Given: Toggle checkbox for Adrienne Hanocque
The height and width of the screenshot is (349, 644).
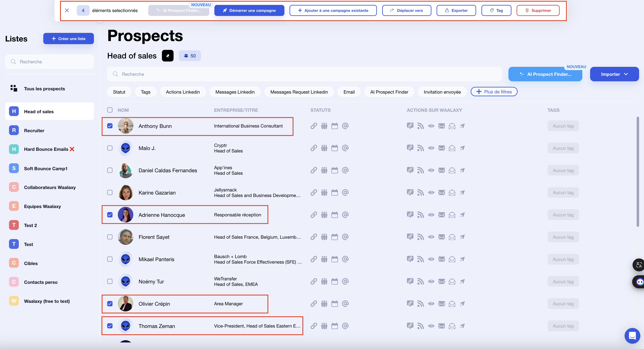Looking at the screenshot, I should 110,215.
